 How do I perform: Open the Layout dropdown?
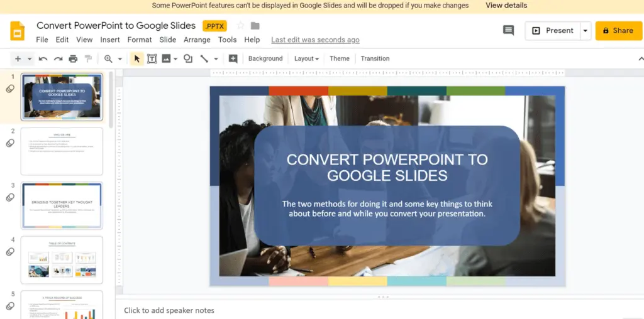pyautogui.click(x=306, y=58)
